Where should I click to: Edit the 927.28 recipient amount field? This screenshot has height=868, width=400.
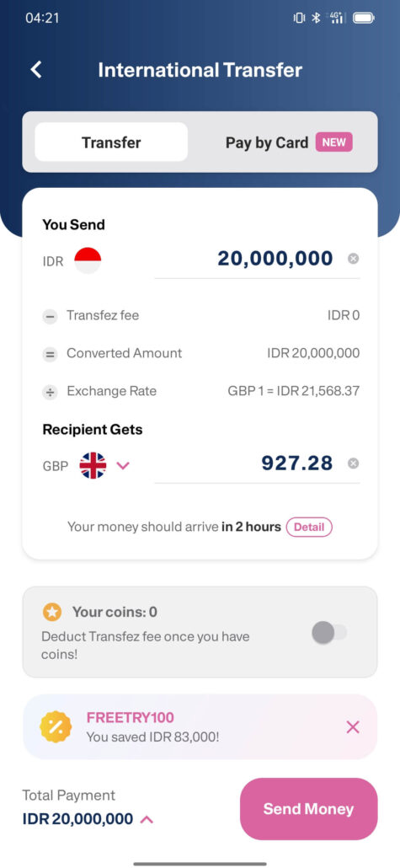[257, 463]
